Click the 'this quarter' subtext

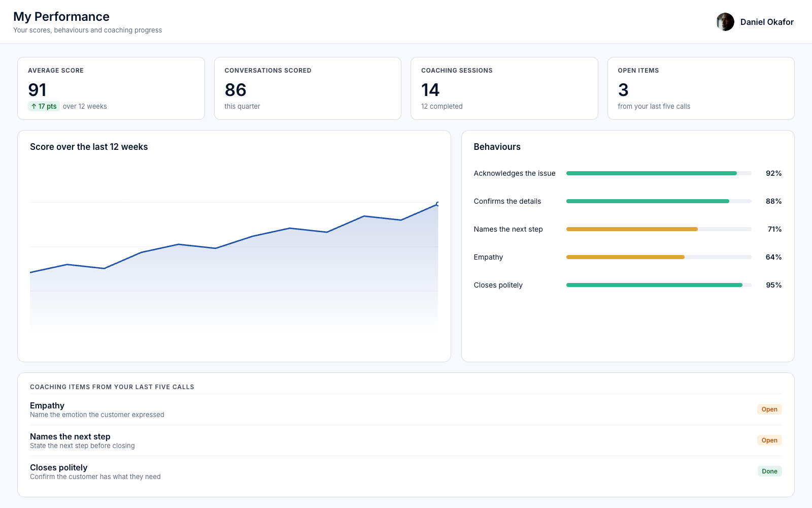click(x=243, y=106)
